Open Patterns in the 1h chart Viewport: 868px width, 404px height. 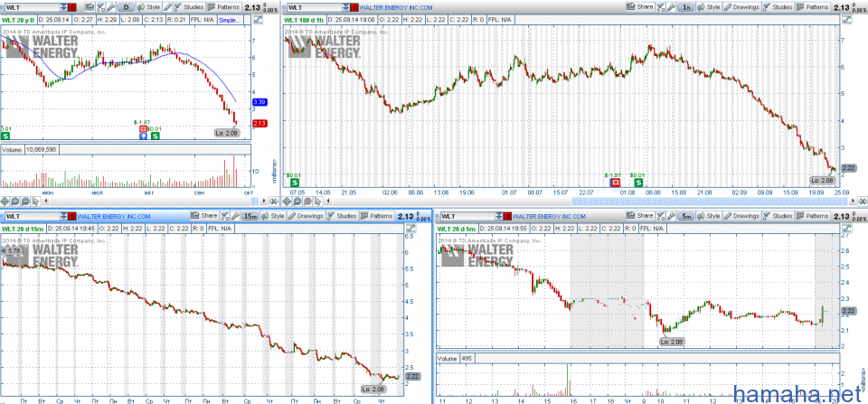(813, 7)
